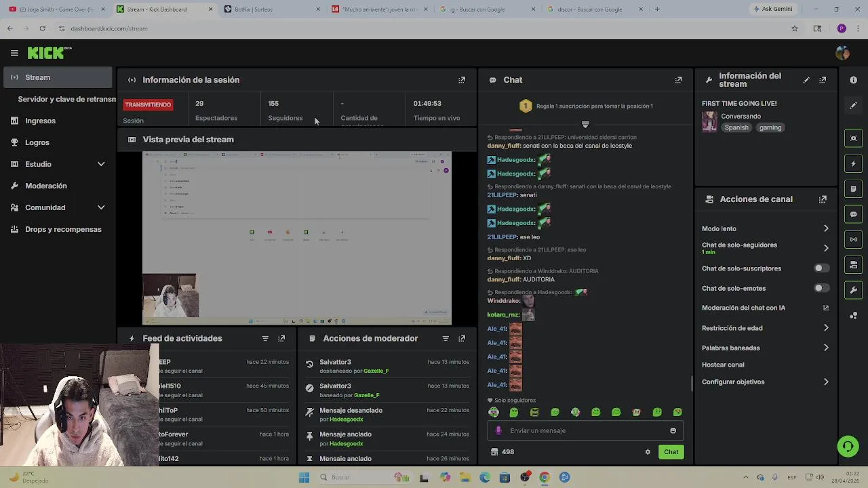Click Hostear canal
This screenshot has height=488, width=868.
723,365
